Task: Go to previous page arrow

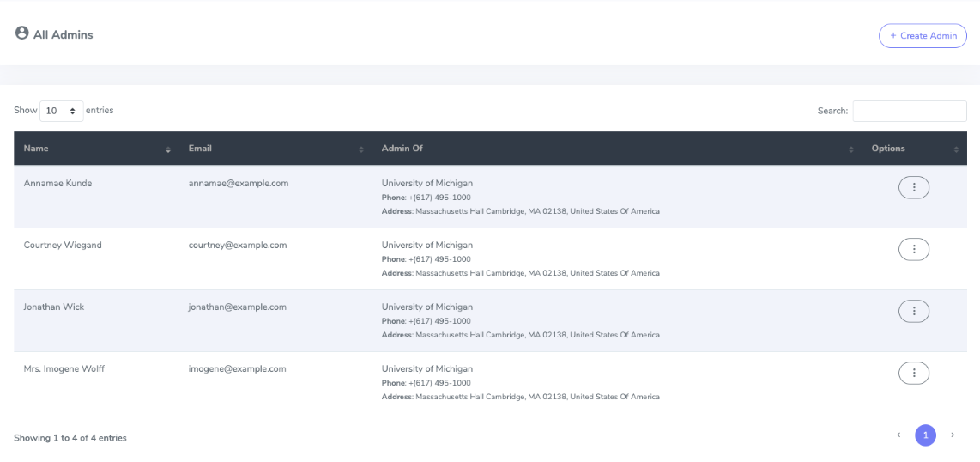Action: point(898,435)
